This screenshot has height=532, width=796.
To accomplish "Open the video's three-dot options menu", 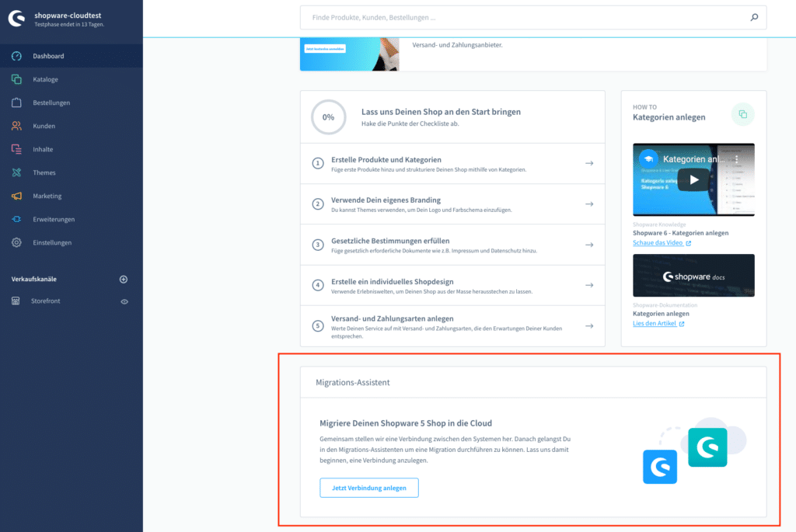I will coord(737,158).
